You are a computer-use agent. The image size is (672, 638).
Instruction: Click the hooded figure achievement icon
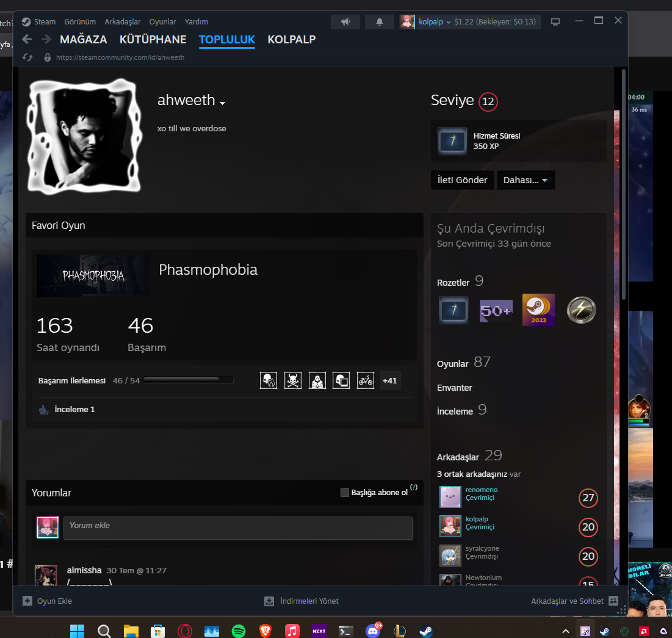click(x=317, y=380)
